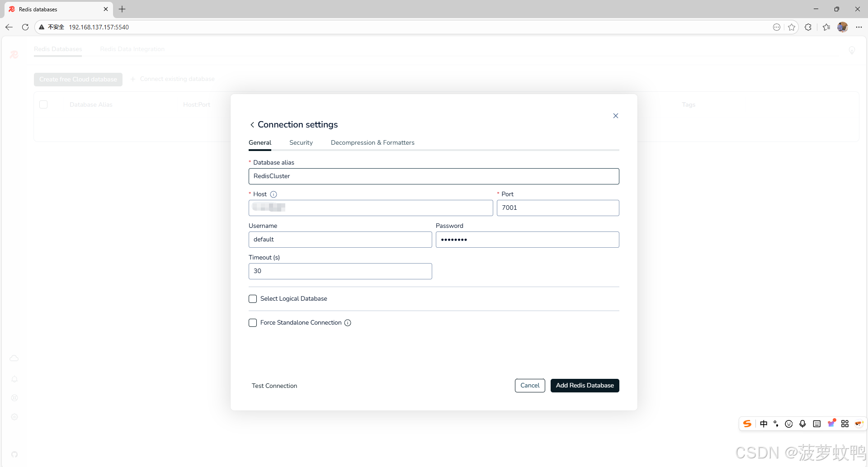Click Connect existing database
Viewport: 868px width, 467px height.
[x=173, y=79]
